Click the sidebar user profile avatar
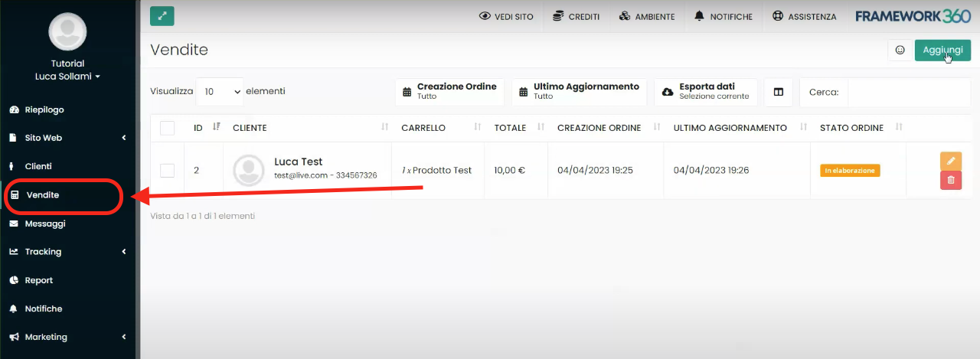The image size is (980, 359). pyautogui.click(x=67, y=31)
